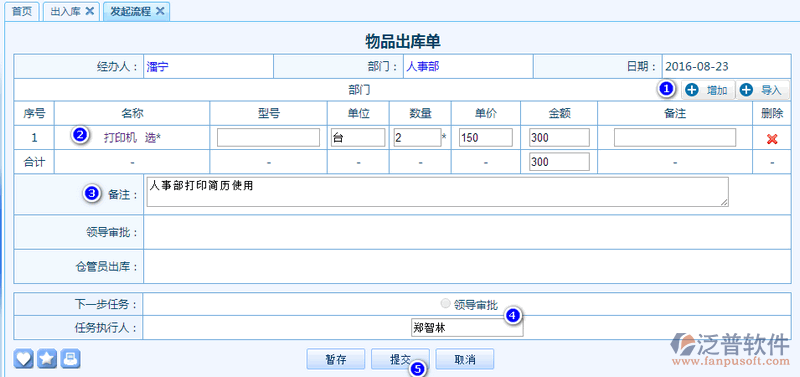
Task: Click the heart favorite icon
Action: 23,359
